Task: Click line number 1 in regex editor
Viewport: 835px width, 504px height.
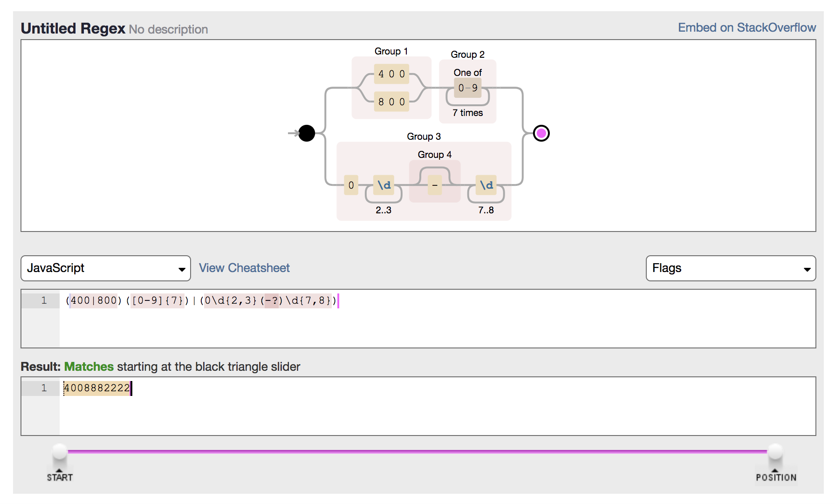Action: [x=44, y=300]
